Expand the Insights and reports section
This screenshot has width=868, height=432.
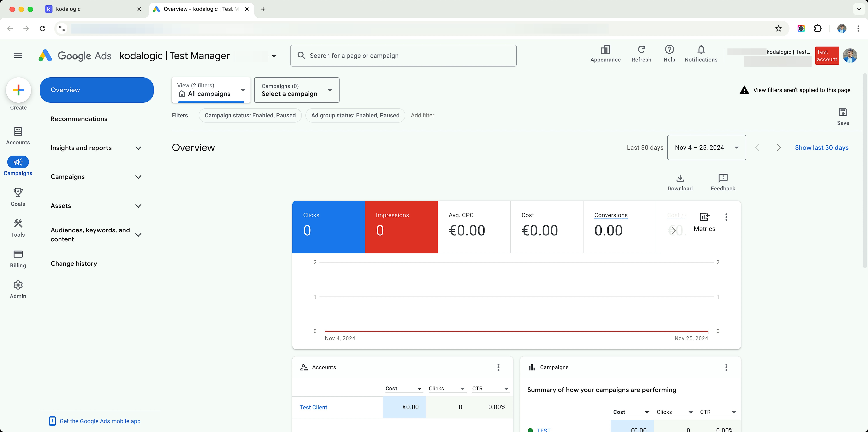coord(96,148)
